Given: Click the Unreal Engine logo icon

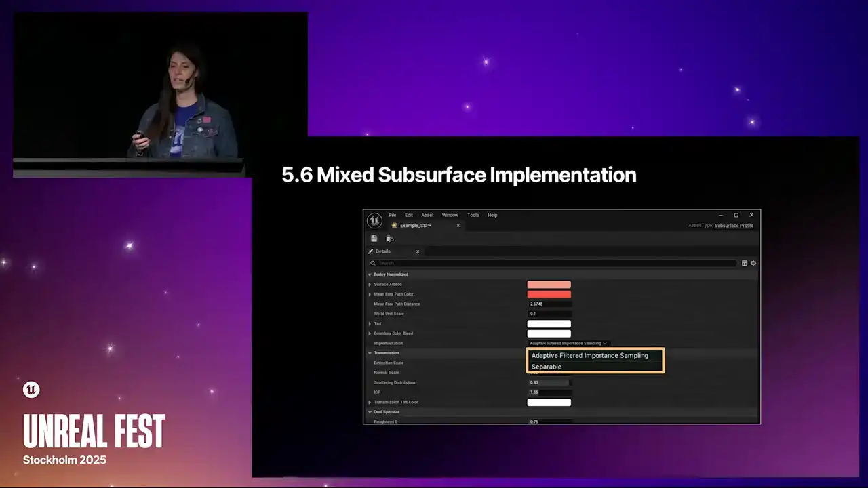Looking at the screenshot, I should tap(374, 220).
